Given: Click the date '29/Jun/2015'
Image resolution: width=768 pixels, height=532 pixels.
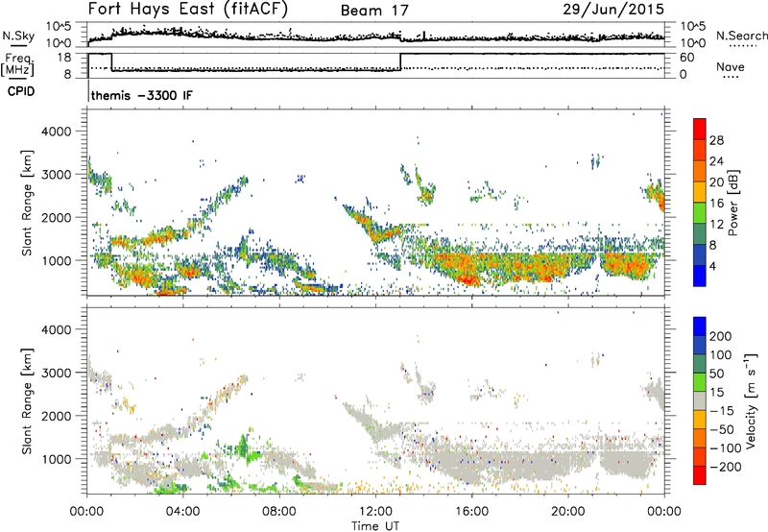Looking at the screenshot, I should (x=613, y=9).
